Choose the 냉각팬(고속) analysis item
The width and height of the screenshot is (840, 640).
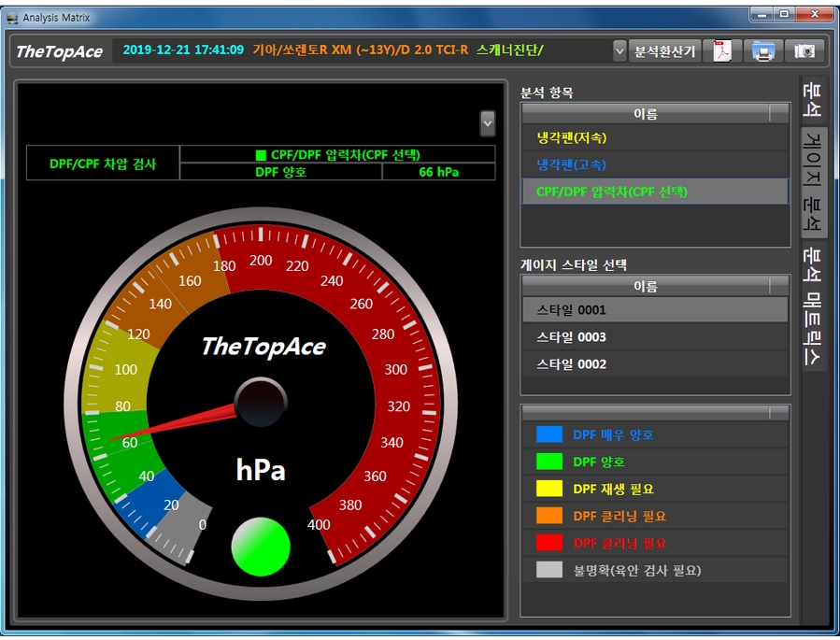(571, 164)
